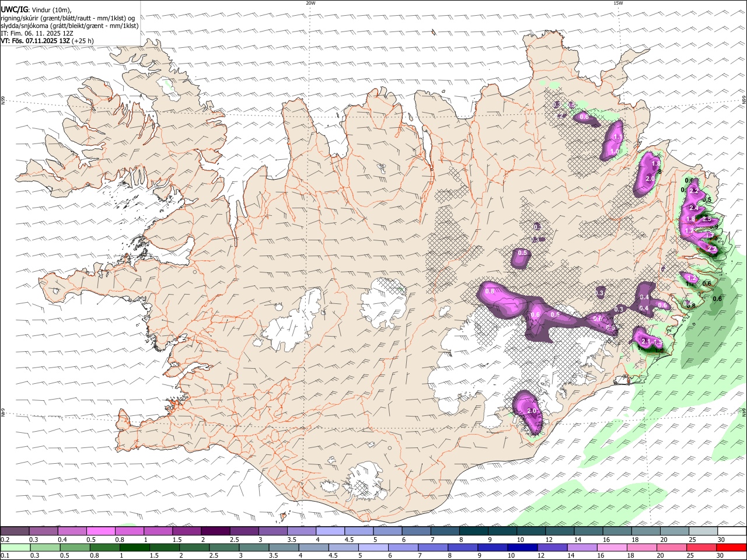Image resolution: width=747 pixels, height=560 pixels.
Task: Click the 2.4 precipitation value on the east coast
Action: tap(694, 208)
